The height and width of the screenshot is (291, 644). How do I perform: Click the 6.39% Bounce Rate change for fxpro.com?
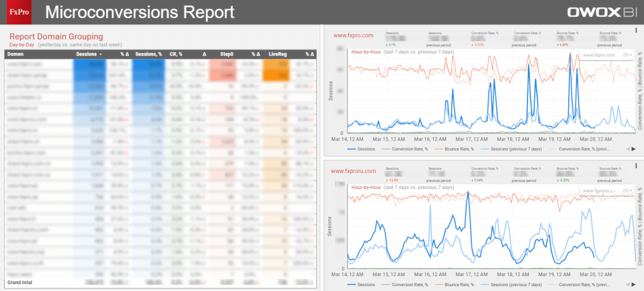point(562,45)
